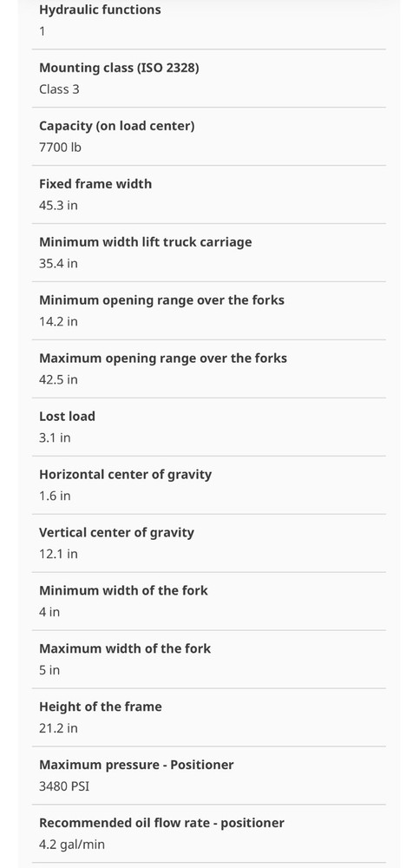
Task: Select Recommended oil flow rate - positioner label
Action: 161,823
